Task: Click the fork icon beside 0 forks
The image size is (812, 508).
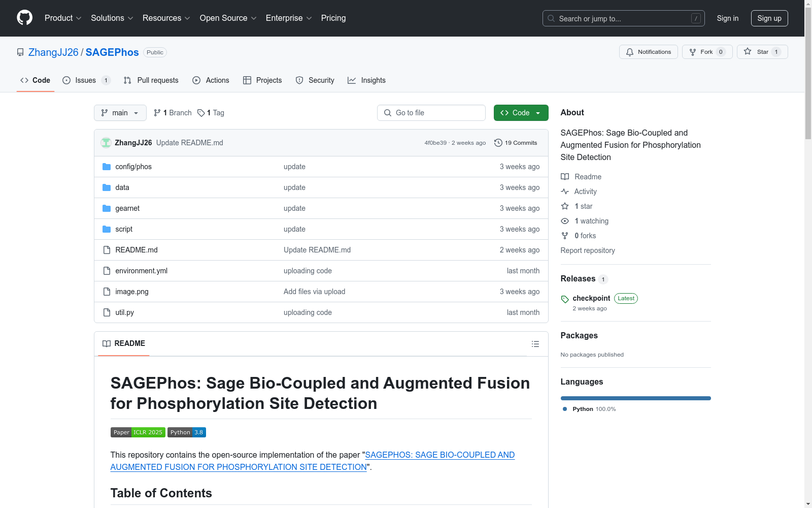Action: [x=565, y=236]
